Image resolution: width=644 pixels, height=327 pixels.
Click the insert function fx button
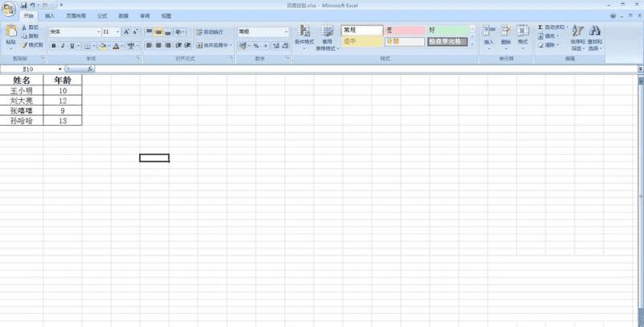coord(90,69)
